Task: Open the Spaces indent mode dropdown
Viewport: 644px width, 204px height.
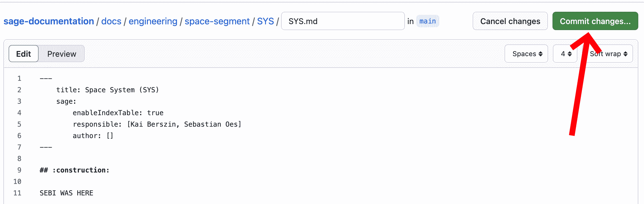Action: point(526,54)
